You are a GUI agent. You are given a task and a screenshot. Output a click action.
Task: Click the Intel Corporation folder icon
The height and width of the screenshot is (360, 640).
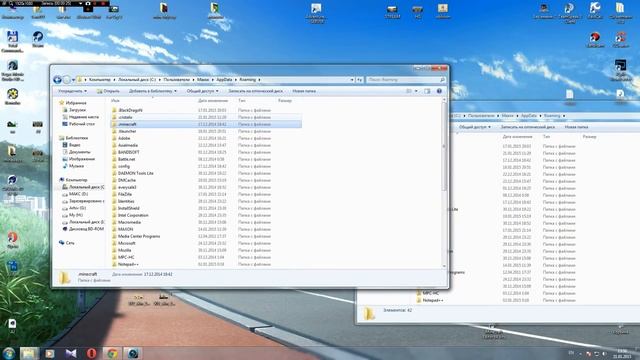point(115,215)
